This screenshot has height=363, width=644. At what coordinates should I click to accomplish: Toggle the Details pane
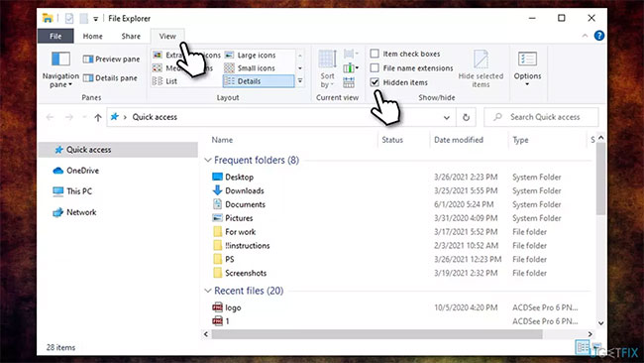(110, 78)
